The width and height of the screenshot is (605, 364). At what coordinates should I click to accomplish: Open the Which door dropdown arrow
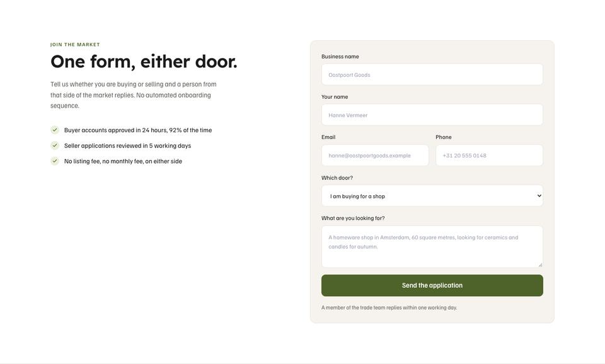click(x=539, y=196)
